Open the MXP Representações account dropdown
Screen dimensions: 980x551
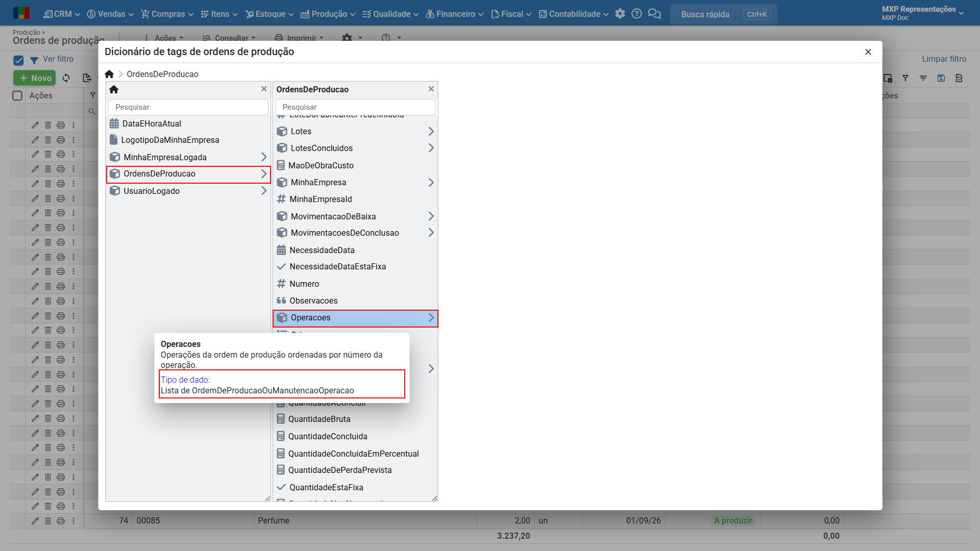pos(923,13)
